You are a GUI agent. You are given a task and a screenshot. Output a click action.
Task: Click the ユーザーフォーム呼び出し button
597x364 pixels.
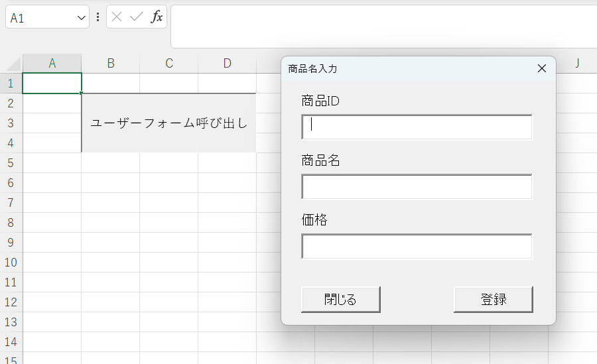tap(168, 123)
